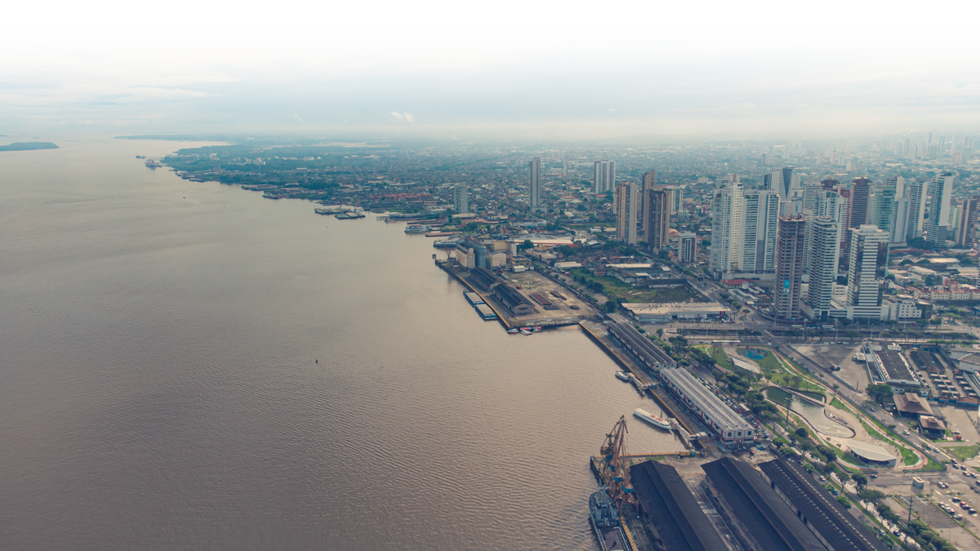Click the small boats moored at the pier corner
This screenshot has width=980, height=551.
pos(527,330)
